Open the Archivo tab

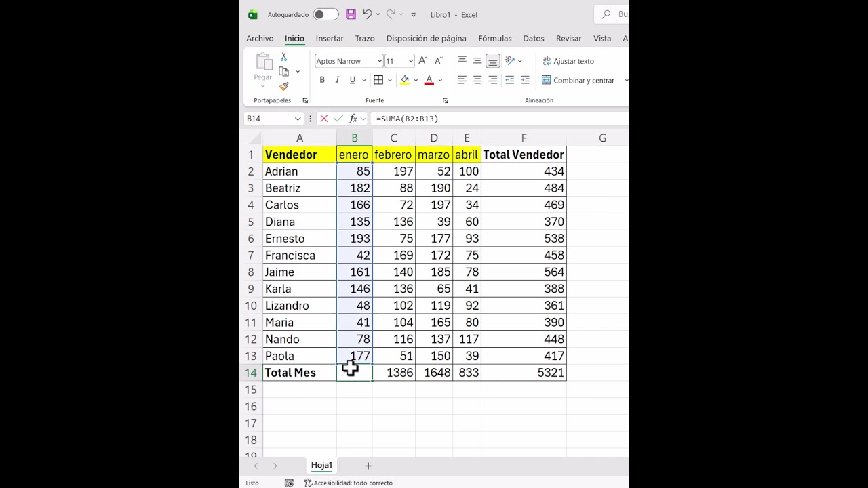(260, 39)
